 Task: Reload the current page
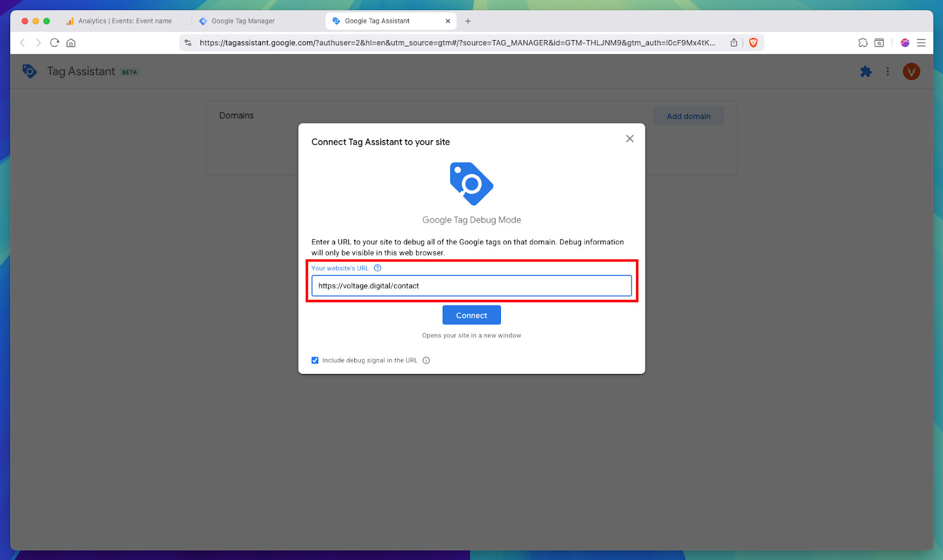tap(55, 43)
